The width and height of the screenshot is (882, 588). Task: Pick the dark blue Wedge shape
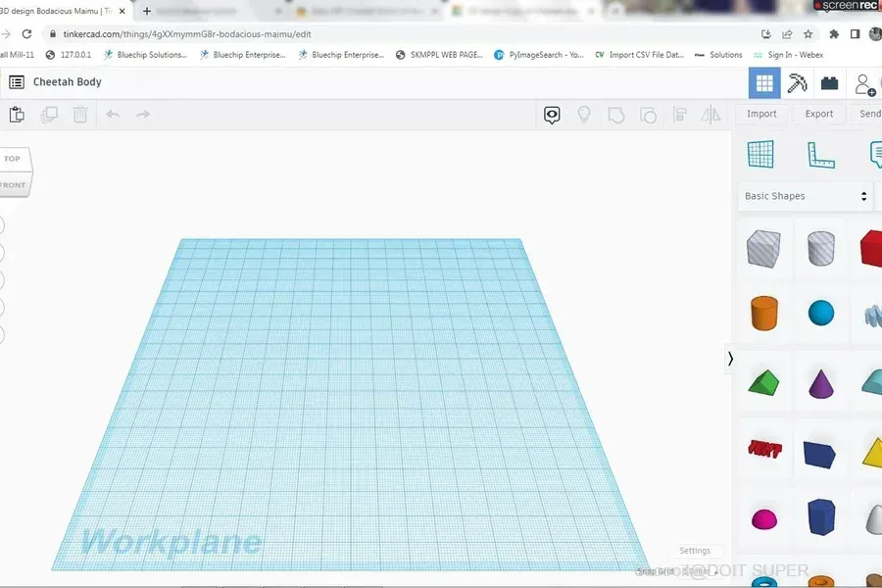819,454
